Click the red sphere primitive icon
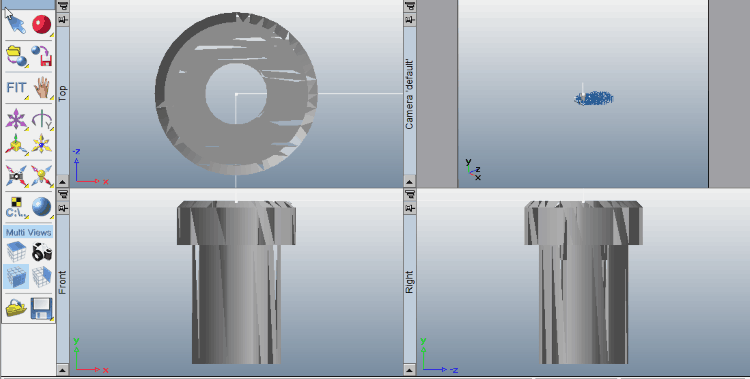The image size is (750, 379). pyautogui.click(x=42, y=24)
